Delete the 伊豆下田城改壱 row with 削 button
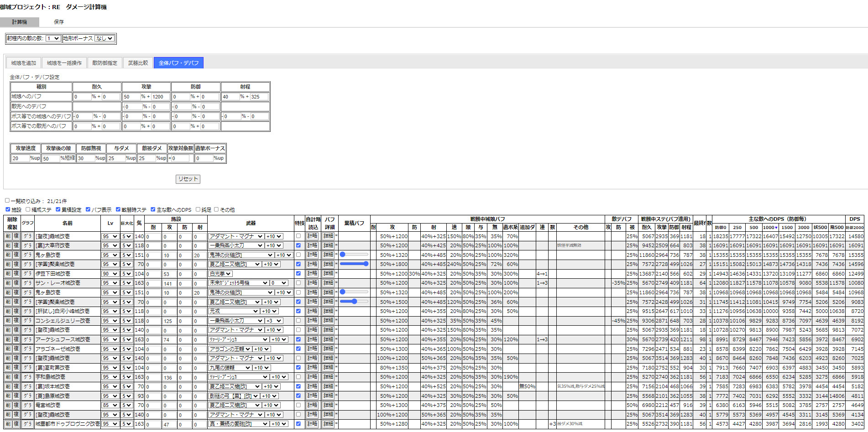Screen dimensions: 868x432 coord(8,274)
